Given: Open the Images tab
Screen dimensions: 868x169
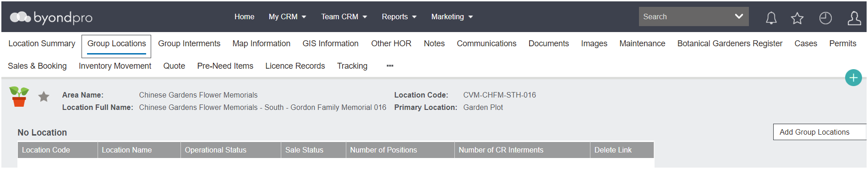Looking at the screenshot, I should (x=594, y=44).
